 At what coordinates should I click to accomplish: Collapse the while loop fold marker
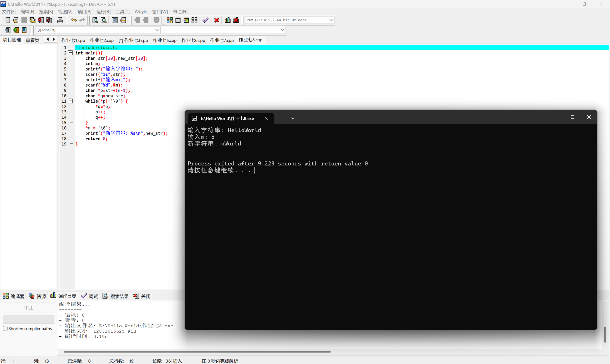71,101
